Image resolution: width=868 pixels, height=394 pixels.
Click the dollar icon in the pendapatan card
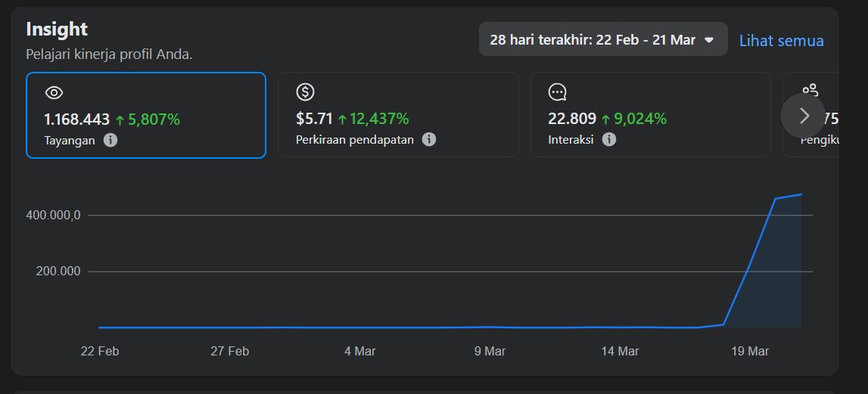[x=305, y=92]
